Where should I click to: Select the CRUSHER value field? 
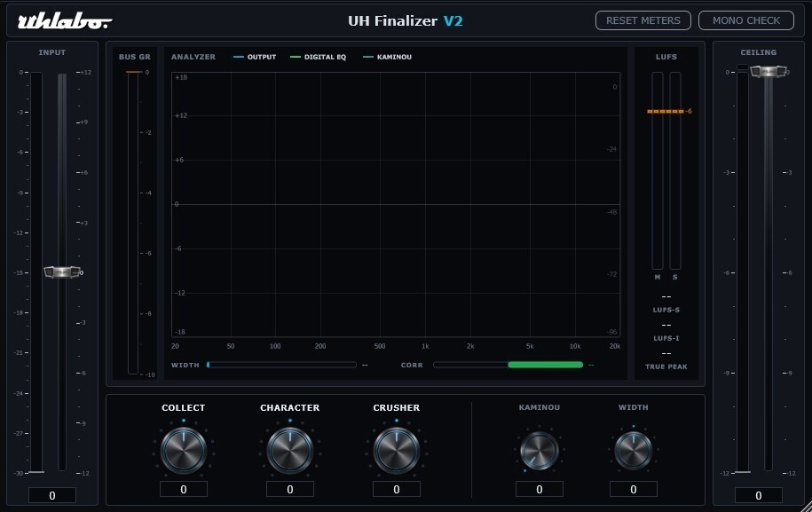point(397,489)
